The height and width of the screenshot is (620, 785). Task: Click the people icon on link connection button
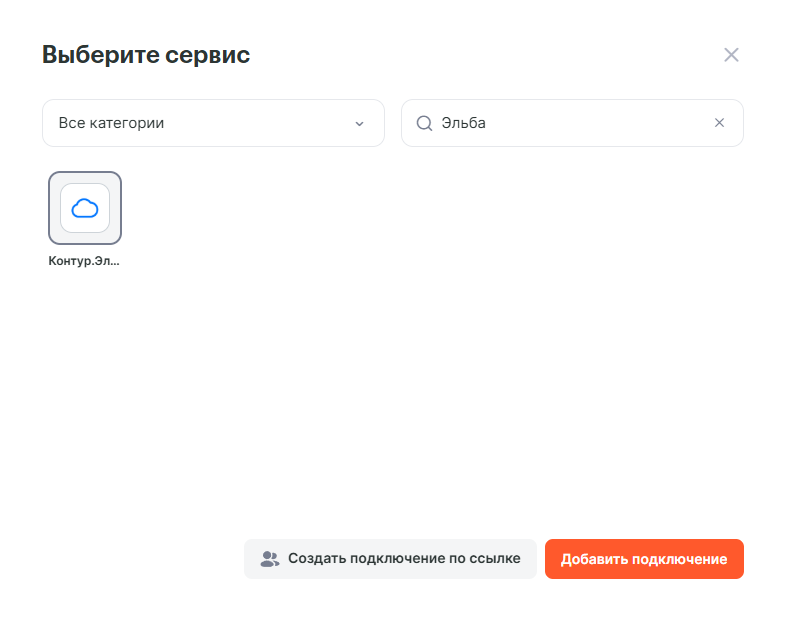tap(269, 559)
